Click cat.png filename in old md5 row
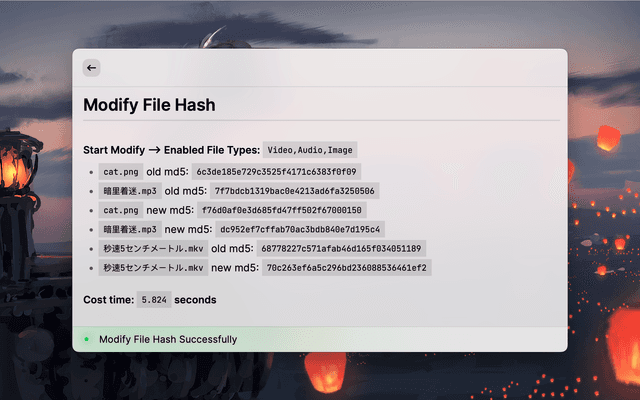Screen dimensions: 640x400 (x=121, y=172)
